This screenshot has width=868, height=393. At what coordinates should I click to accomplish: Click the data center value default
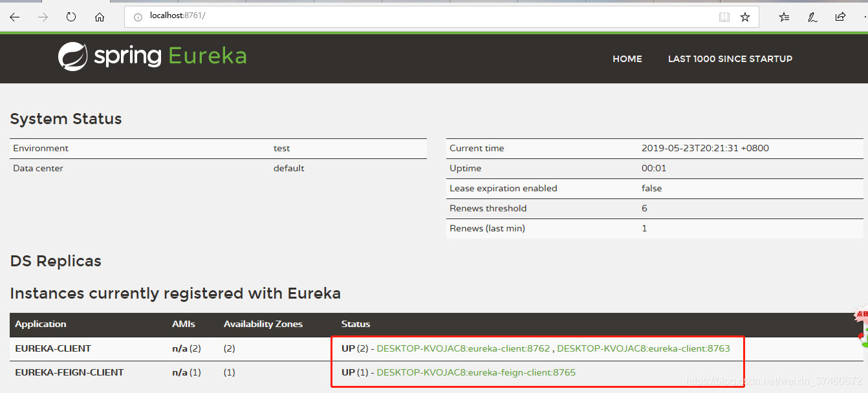click(x=289, y=168)
